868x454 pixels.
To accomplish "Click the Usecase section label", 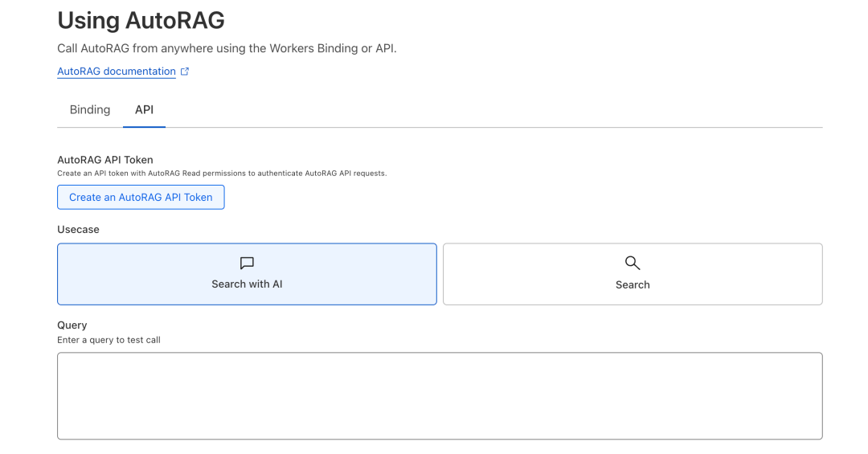I will (78, 230).
